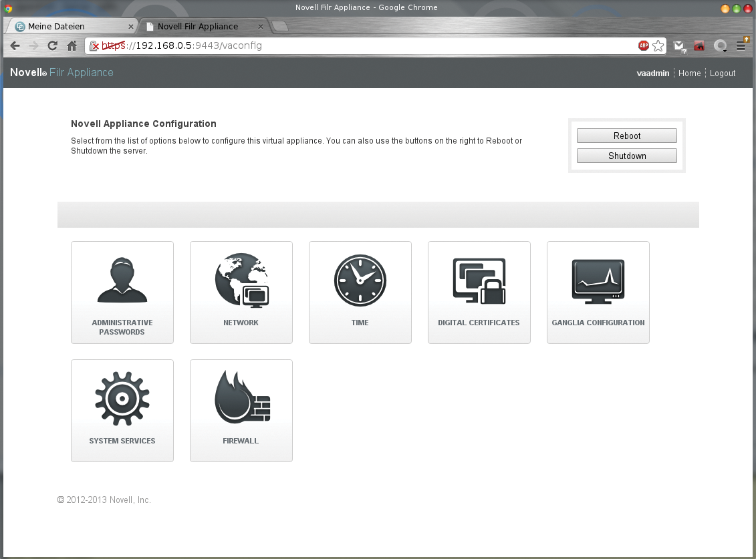
Task: Click the Logout link
Action: (722, 73)
